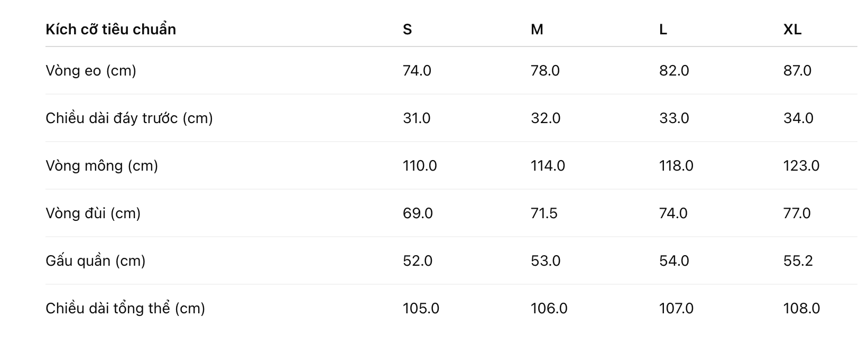This screenshot has height=354, width=868.
Task: Click waist value 74.0 for size S
Action: point(417,71)
